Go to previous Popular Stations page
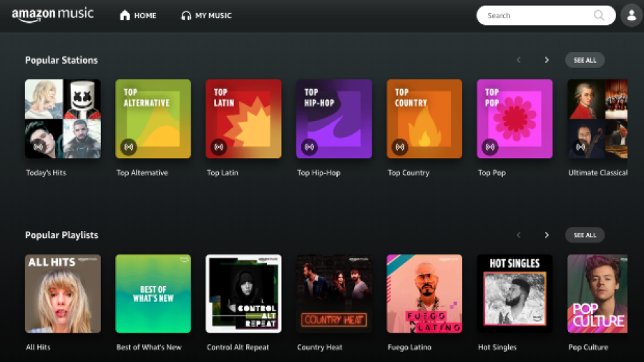Viewport: 644px width, 362px height. (x=519, y=60)
